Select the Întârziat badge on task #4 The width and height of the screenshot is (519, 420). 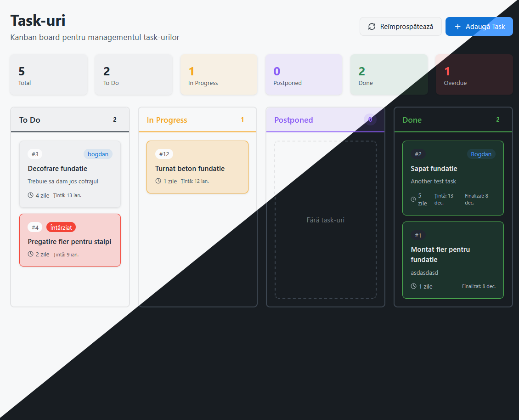(x=61, y=227)
